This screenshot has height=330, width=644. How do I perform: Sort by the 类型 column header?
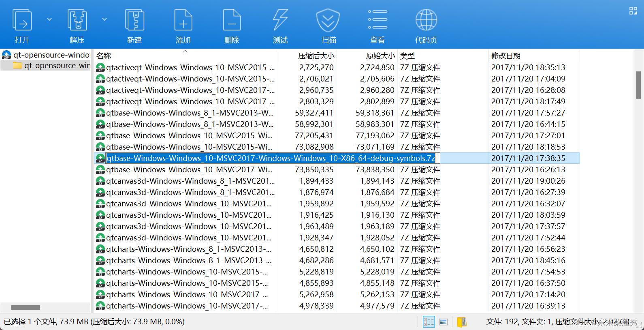(x=407, y=56)
